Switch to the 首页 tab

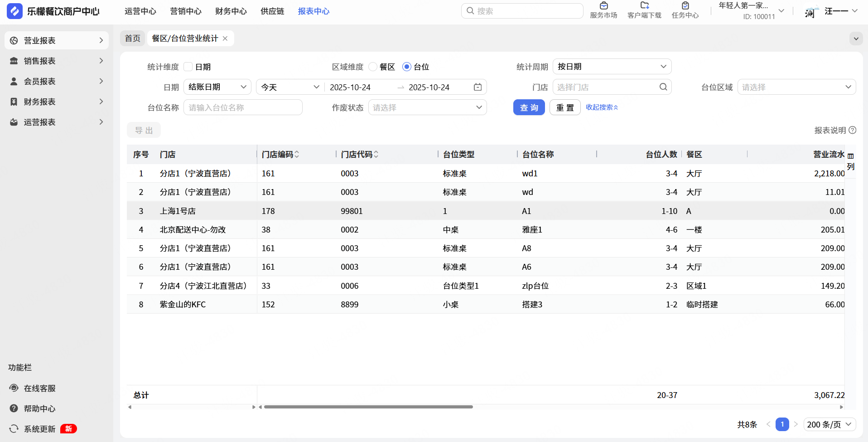pyautogui.click(x=133, y=39)
